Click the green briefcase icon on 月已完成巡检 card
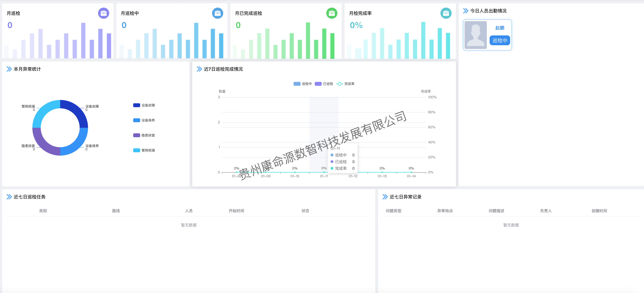The height and width of the screenshot is (293, 644). pyautogui.click(x=332, y=13)
